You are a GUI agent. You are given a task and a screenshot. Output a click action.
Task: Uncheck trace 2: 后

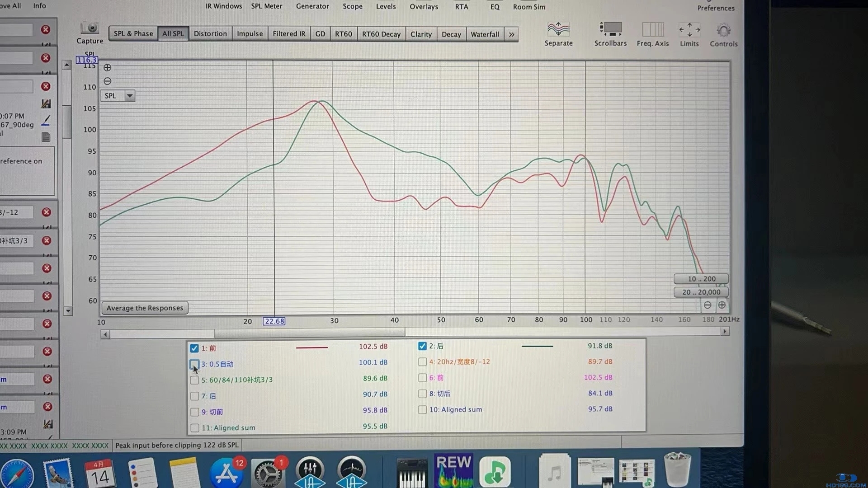(422, 346)
